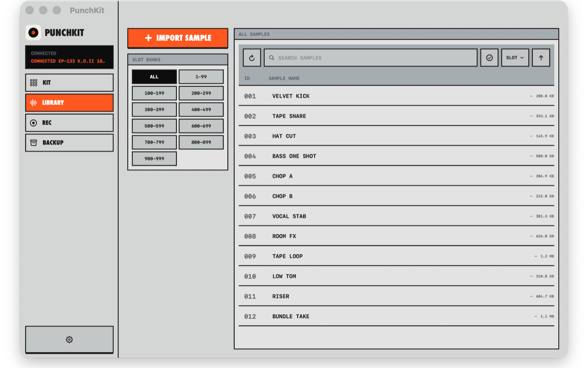Select the CHOP A sample

pyautogui.click(x=396, y=176)
